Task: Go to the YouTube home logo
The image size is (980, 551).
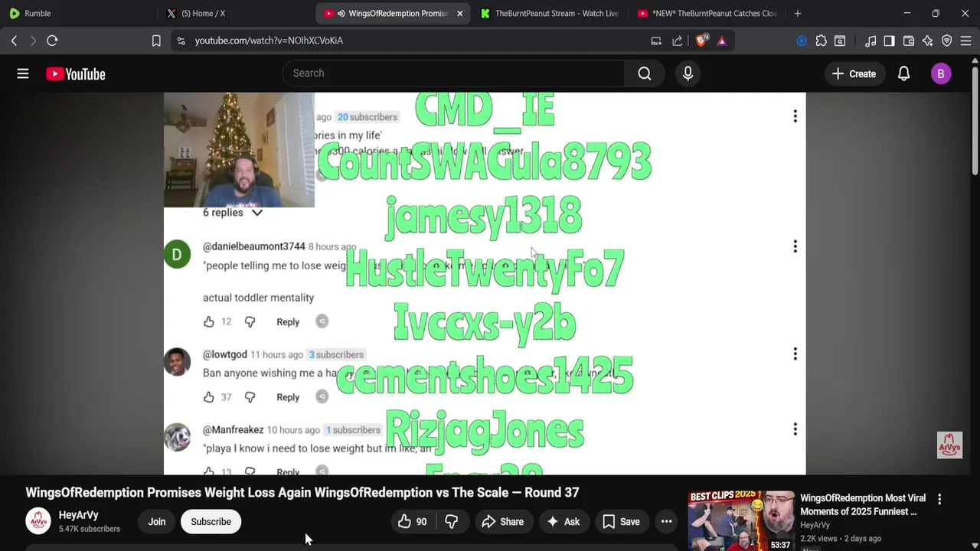Action: 75,73
